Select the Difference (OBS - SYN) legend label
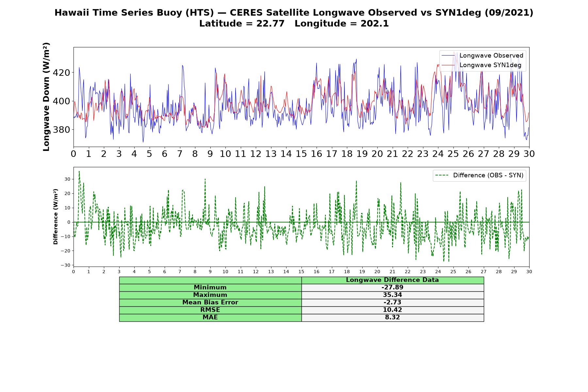 tap(488, 175)
